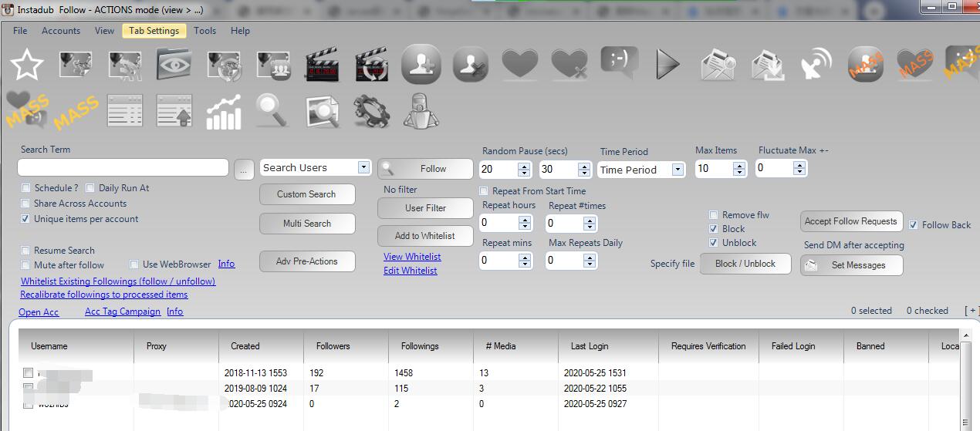This screenshot has height=431, width=980.
Task: Open the Tools menu
Action: point(204,31)
